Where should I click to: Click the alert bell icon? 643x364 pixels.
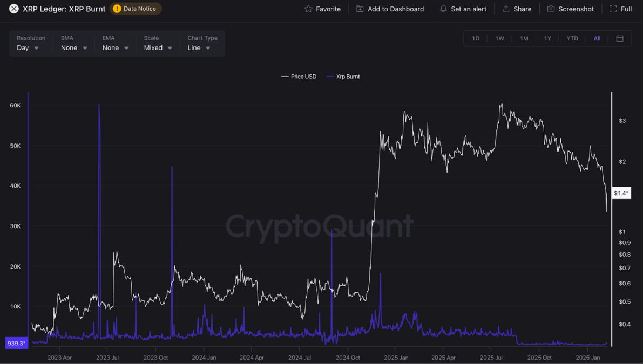443,9
